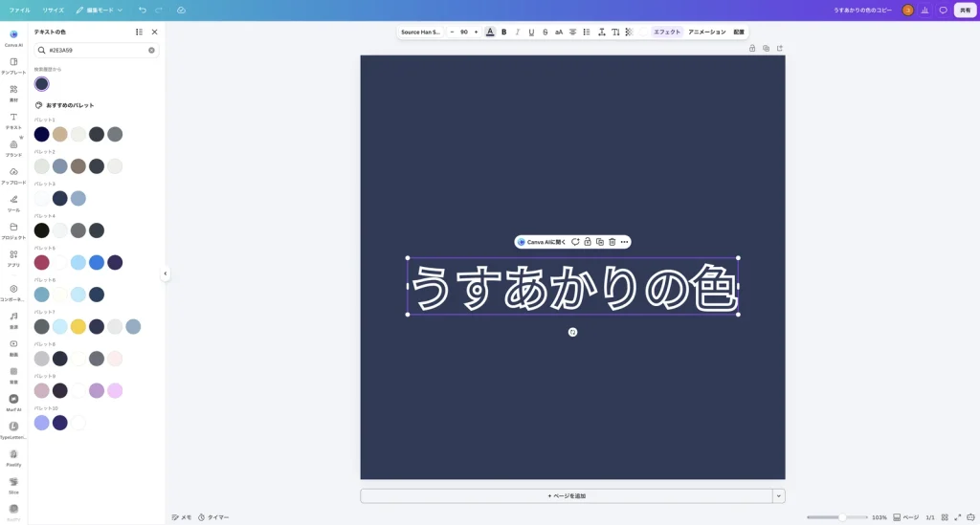Lock the page with page lock icon

pyautogui.click(x=752, y=48)
